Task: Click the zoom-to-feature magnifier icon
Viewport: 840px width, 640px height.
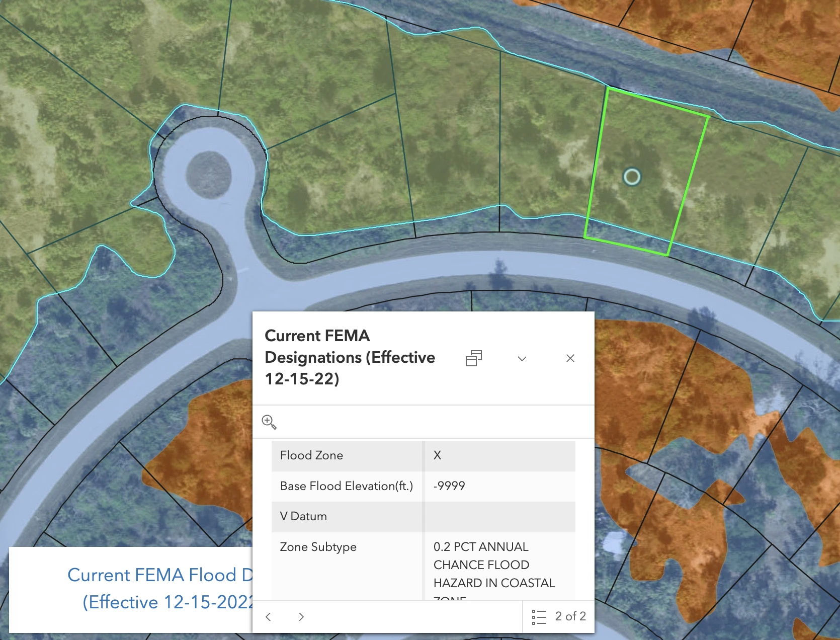Action: coord(269,422)
